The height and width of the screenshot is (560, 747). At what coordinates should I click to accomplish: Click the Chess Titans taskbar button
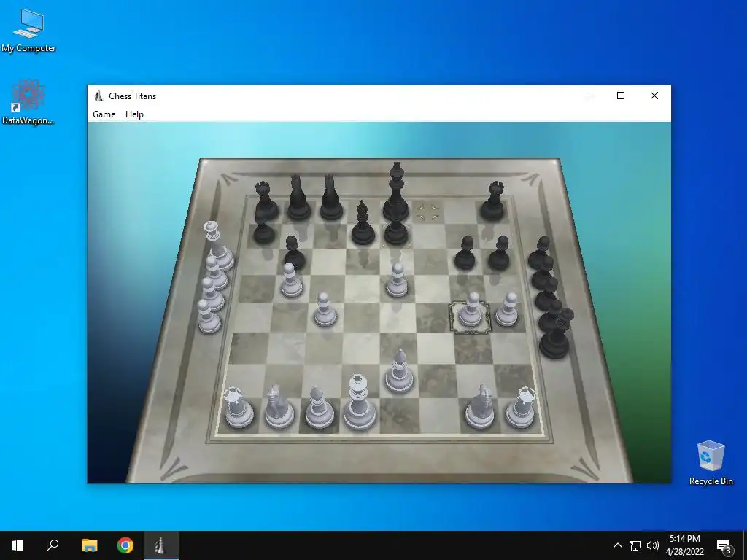pyautogui.click(x=161, y=545)
